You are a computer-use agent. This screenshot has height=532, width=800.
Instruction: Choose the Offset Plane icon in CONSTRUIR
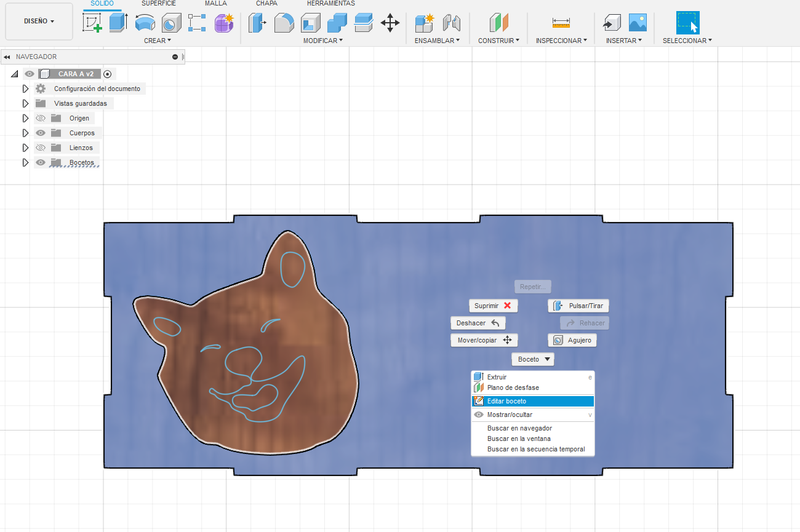pos(499,23)
